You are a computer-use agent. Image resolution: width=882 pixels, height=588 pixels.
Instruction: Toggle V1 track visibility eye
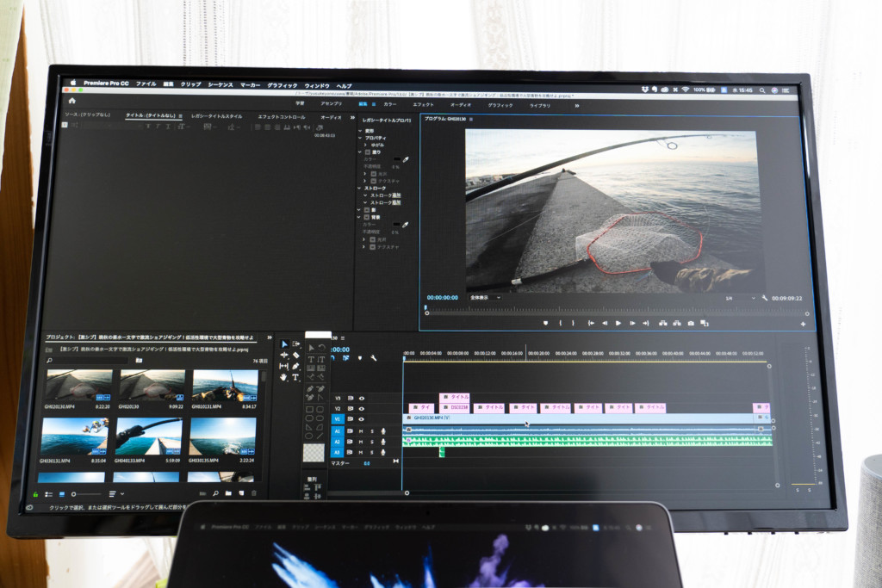pyautogui.click(x=362, y=418)
